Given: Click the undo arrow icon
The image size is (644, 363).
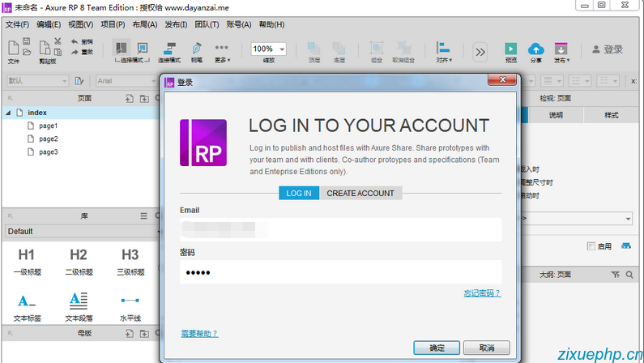Looking at the screenshot, I should [75, 41].
